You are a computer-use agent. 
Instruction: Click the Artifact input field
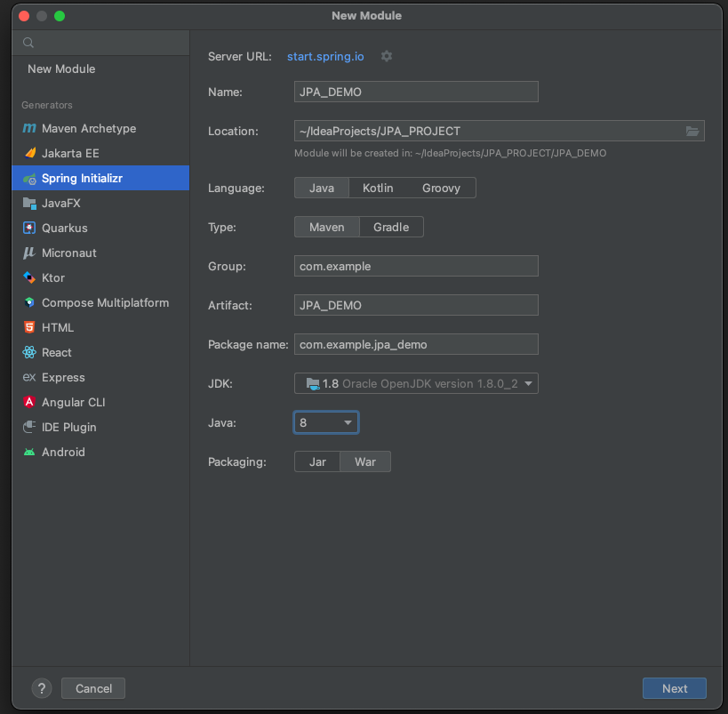416,305
